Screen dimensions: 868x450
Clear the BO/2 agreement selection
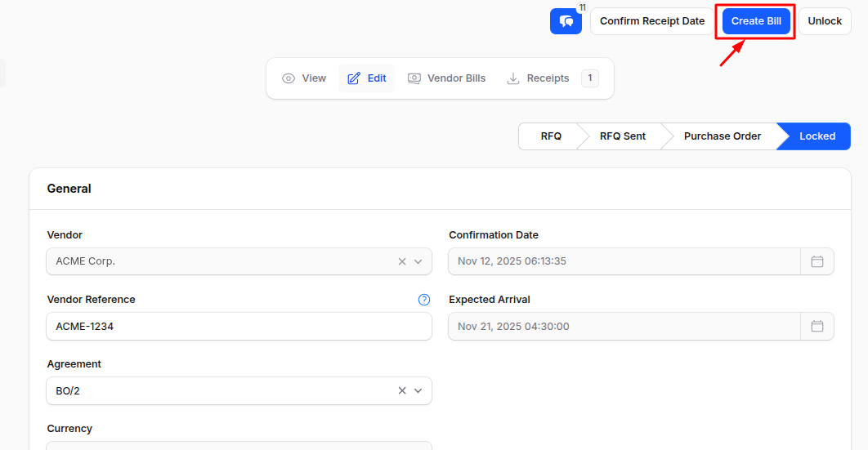click(402, 391)
